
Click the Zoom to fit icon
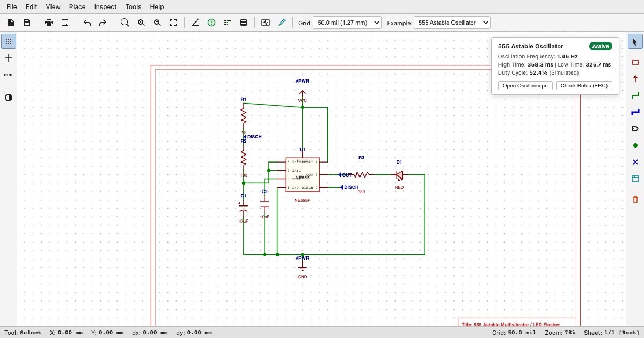point(173,23)
